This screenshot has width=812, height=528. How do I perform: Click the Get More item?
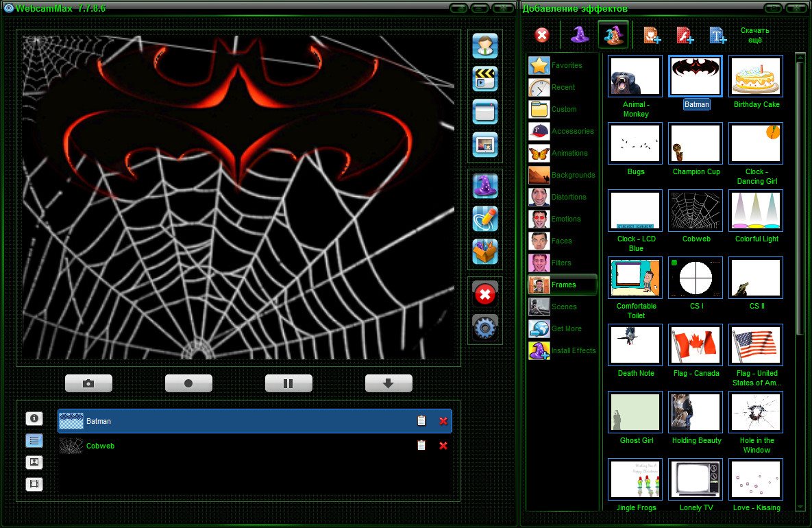click(563, 328)
